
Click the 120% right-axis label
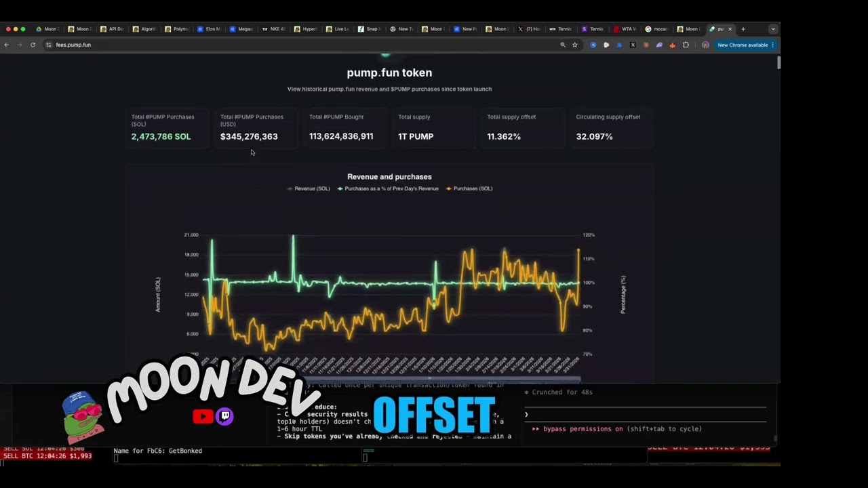tap(589, 235)
